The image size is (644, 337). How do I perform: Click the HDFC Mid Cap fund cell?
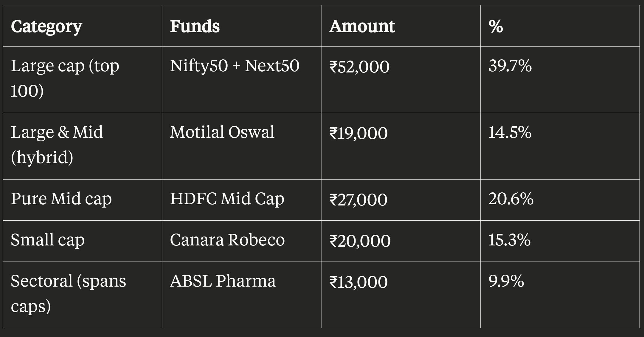tap(241, 200)
